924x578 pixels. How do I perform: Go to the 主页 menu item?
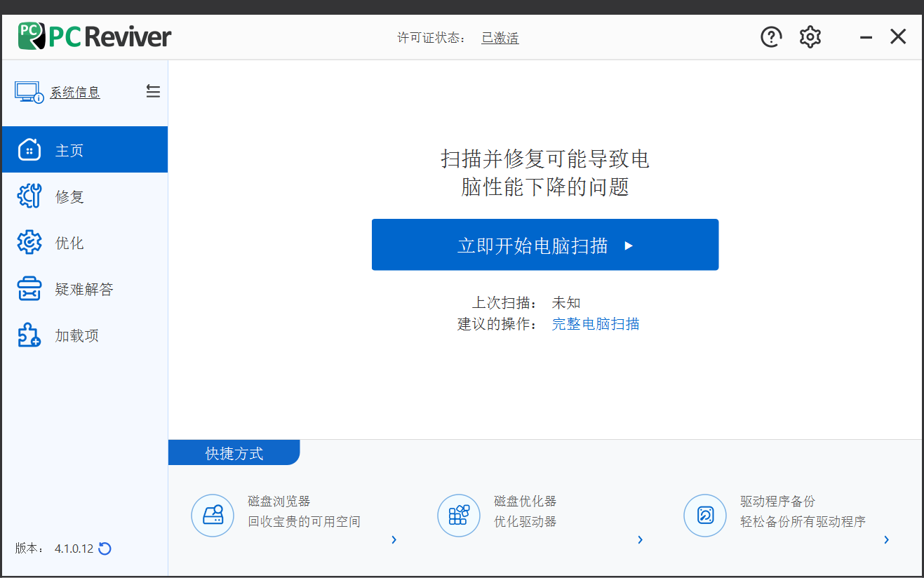[x=85, y=149]
